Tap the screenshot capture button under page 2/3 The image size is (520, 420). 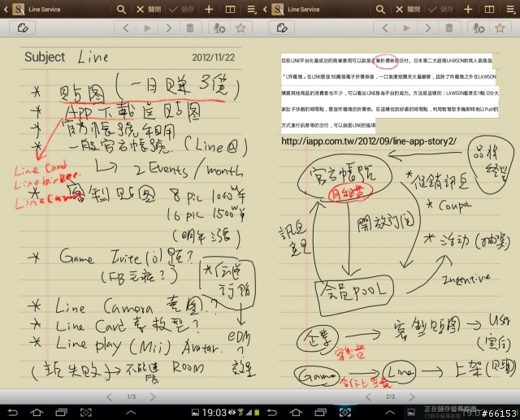pos(344,413)
